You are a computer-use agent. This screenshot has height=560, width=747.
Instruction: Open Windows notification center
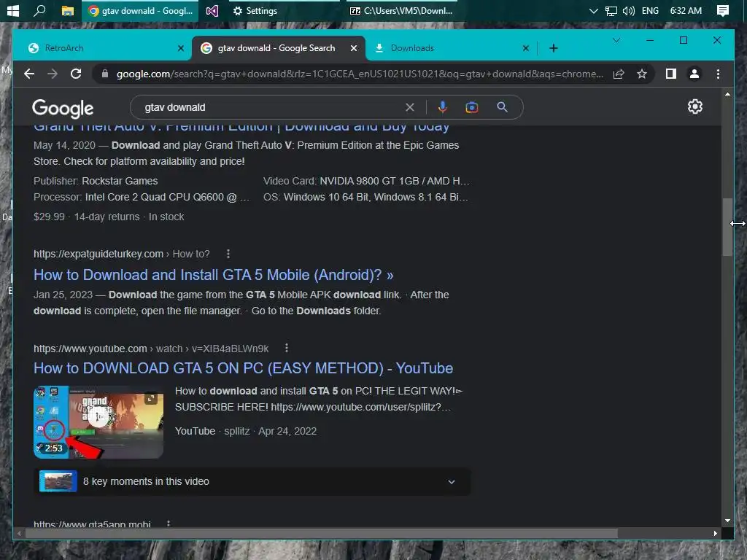(x=723, y=10)
